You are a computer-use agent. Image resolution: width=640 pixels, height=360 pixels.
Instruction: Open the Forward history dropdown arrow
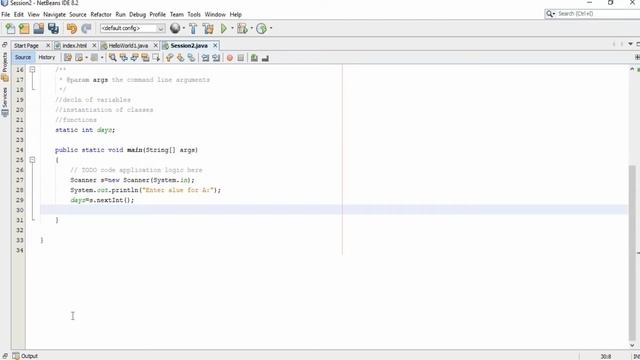point(102,58)
